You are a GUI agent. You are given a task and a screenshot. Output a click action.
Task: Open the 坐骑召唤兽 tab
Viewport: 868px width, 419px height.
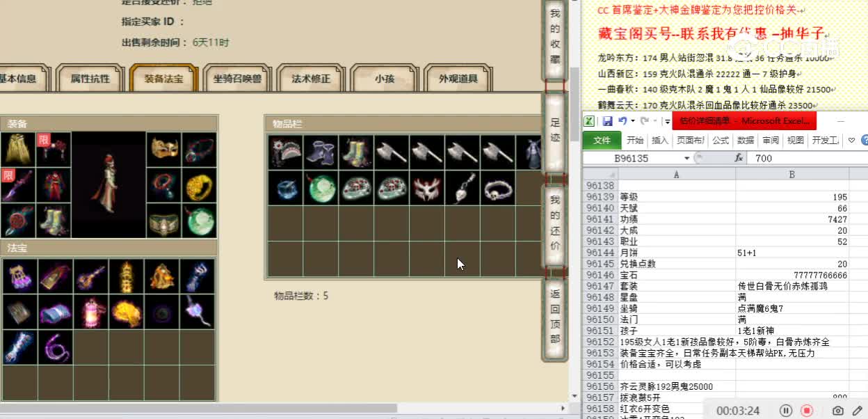click(x=237, y=79)
